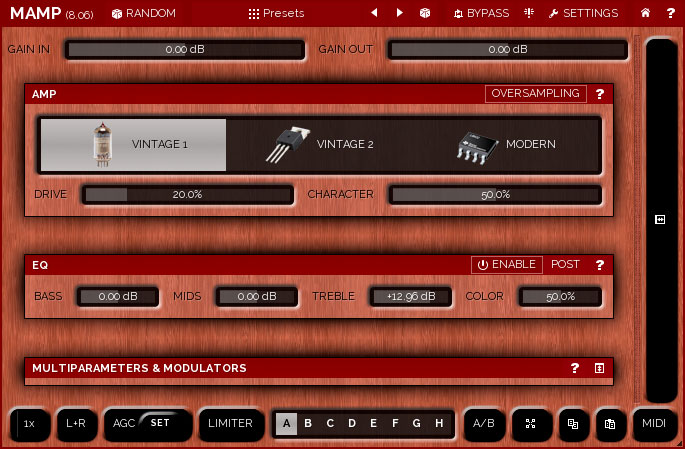Viewport: 685px width, 449px height.
Task: Open the SETTINGS menu
Action: (x=584, y=13)
